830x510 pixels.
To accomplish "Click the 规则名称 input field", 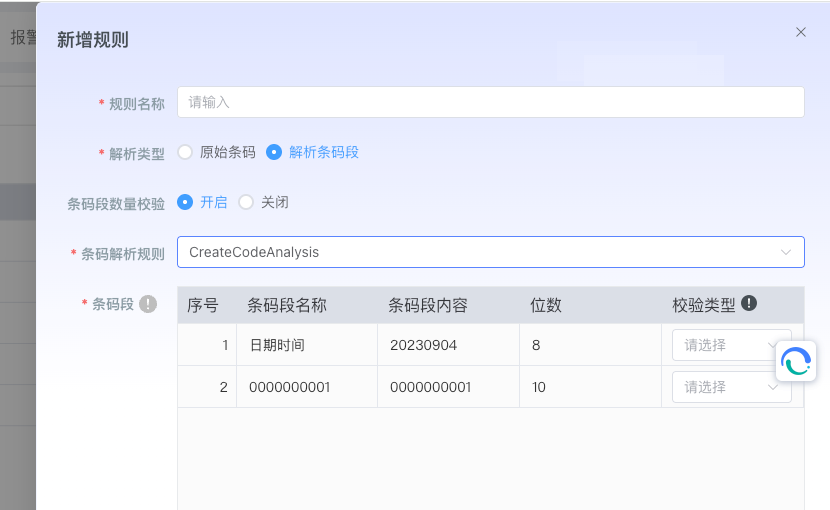I will coord(490,102).
